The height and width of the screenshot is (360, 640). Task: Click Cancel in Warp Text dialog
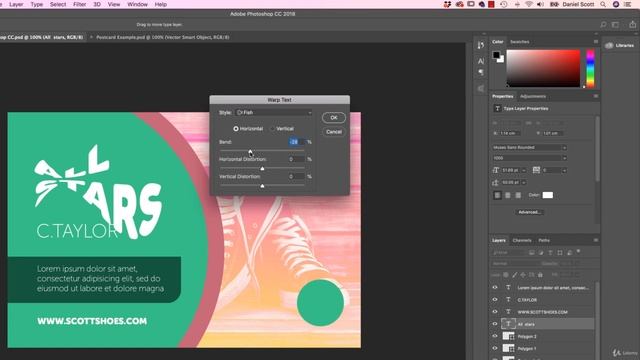[x=334, y=132]
